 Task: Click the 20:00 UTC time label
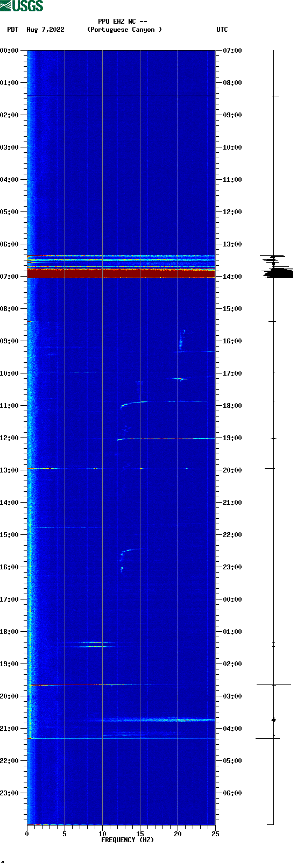[232, 470]
